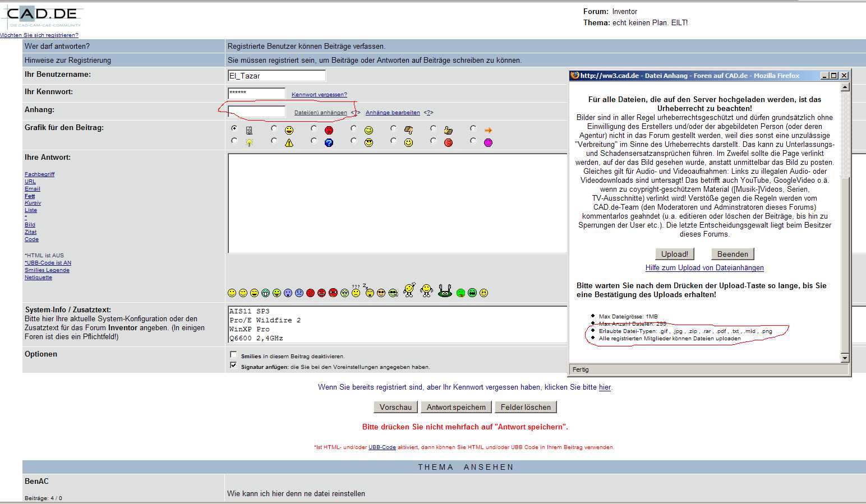Insert the first plain yellow smiley below answer box
The image size is (866, 504).
click(232, 293)
